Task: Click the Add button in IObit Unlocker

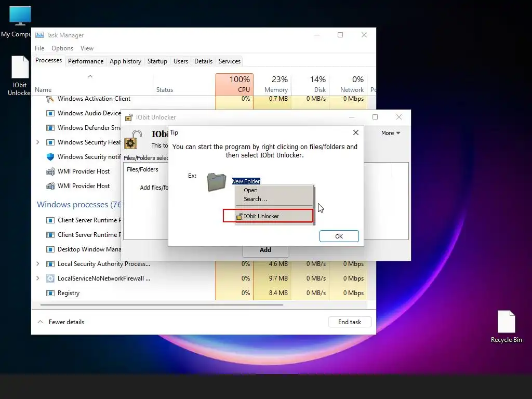Action: 265,250
